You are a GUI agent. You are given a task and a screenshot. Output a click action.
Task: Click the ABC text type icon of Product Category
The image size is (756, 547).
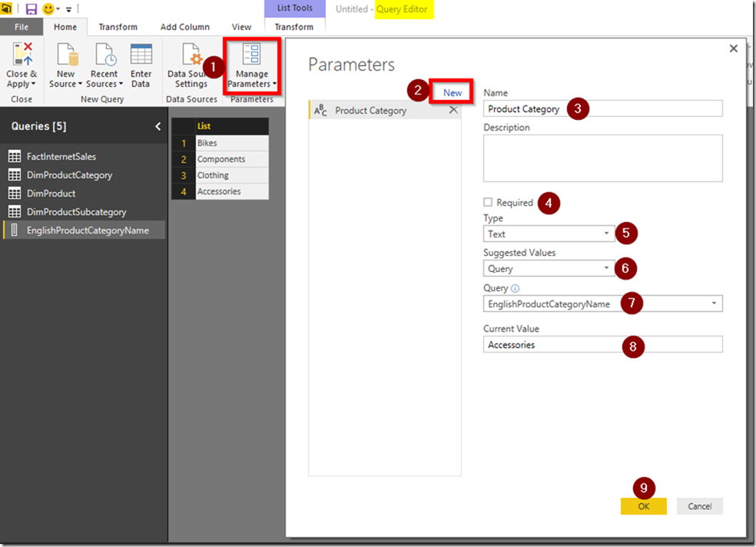click(320, 111)
